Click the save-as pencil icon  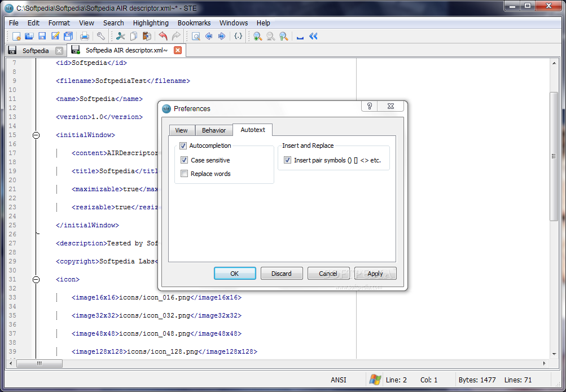pyautogui.click(x=55, y=36)
